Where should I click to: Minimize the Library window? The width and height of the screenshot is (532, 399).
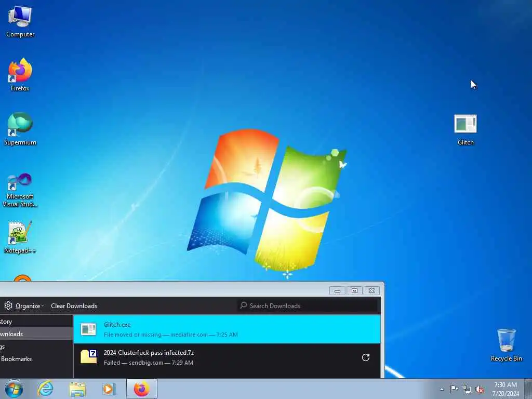tap(337, 291)
